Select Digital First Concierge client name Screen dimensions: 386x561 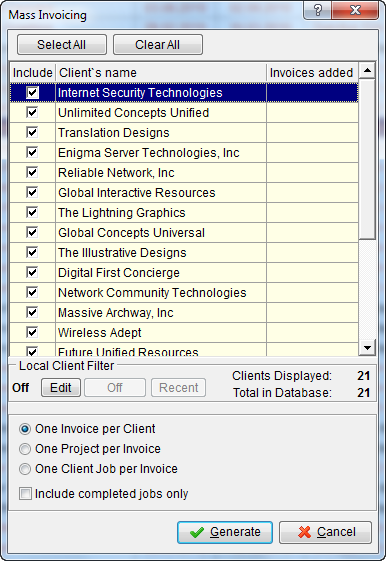pyautogui.click(x=119, y=273)
